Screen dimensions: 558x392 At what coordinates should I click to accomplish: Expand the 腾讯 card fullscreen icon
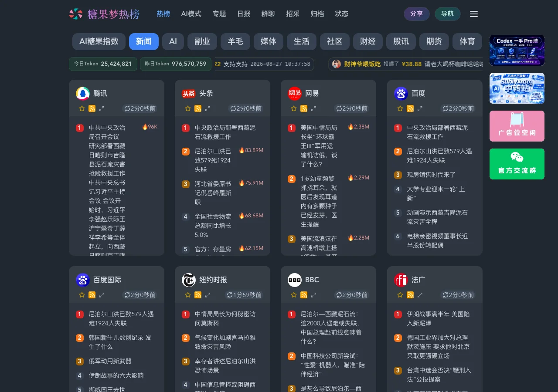pos(102,108)
